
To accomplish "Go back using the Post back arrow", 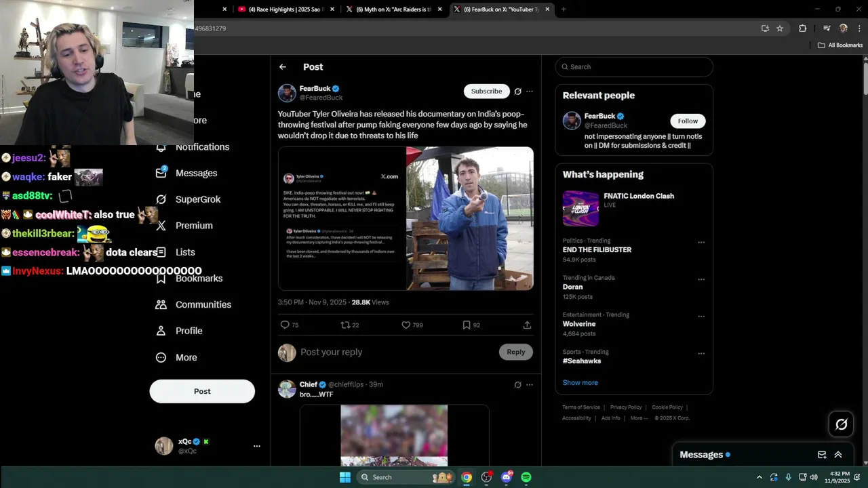I will coord(283,67).
